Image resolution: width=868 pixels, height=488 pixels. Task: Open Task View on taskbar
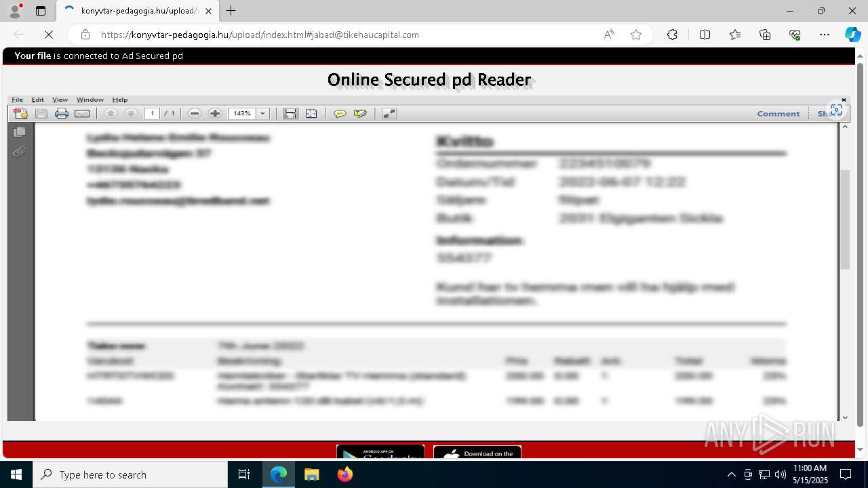coord(244,474)
